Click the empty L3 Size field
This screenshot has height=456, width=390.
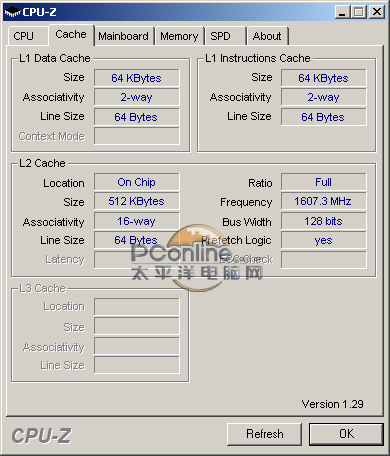pyautogui.click(x=137, y=326)
